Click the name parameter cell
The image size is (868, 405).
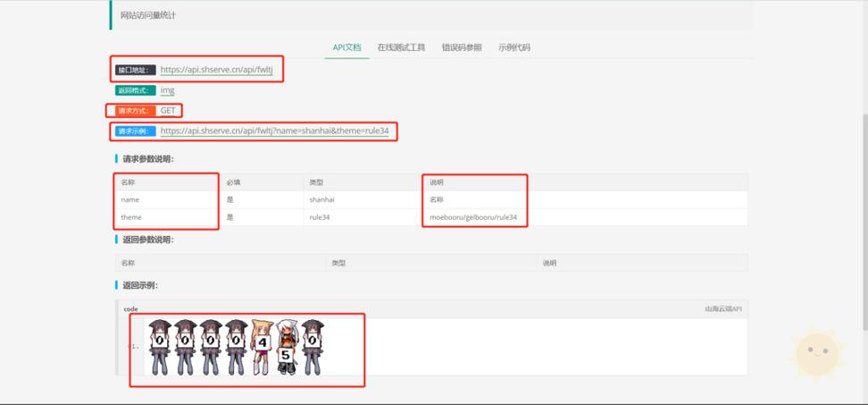[167, 199]
